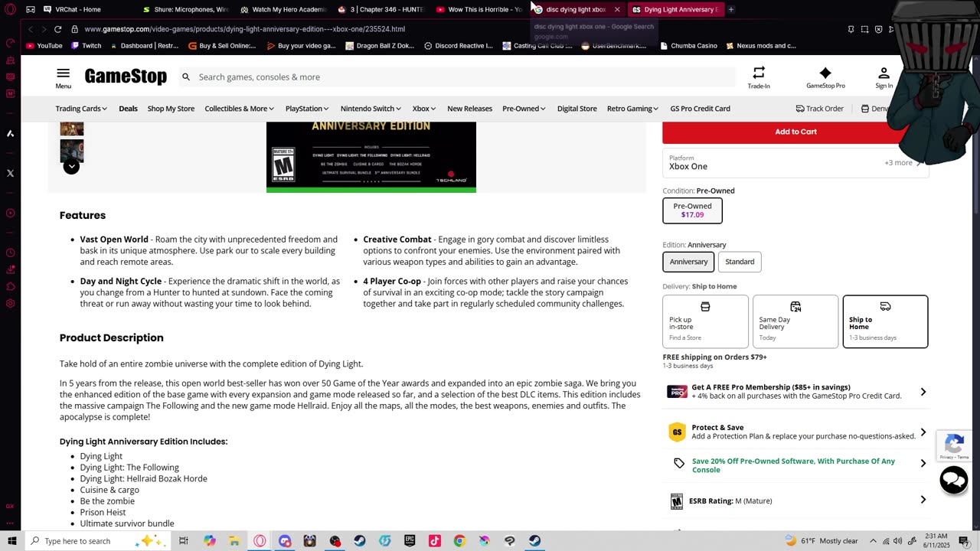Viewport: 980px width, 551px height.
Task: Expand the Trading Cards menu
Action: pos(81,109)
